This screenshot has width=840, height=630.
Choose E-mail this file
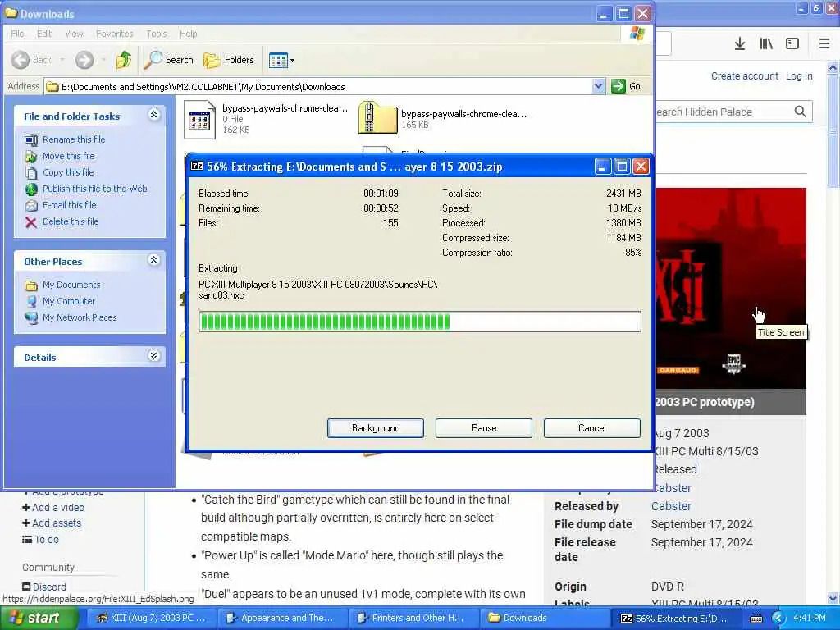click(70, 205)
